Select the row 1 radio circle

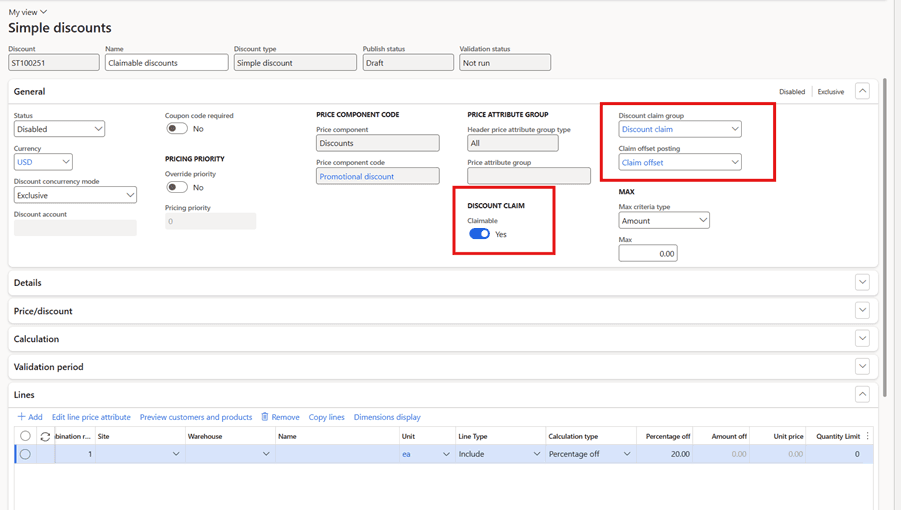(x=25, y=454)
